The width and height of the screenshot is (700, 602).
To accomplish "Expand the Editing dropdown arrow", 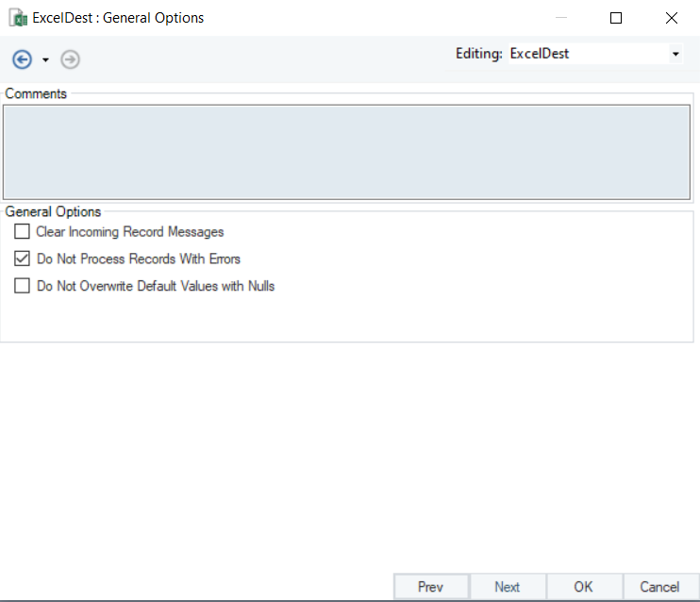I will click(675, 55).
